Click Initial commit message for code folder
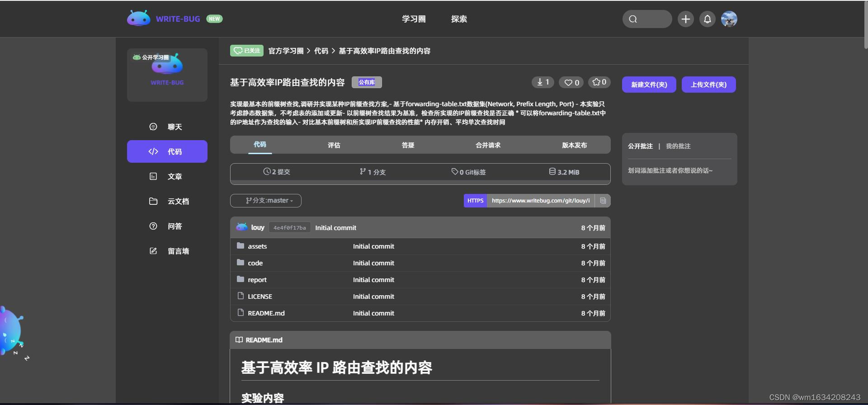 [x=373, y=263]
